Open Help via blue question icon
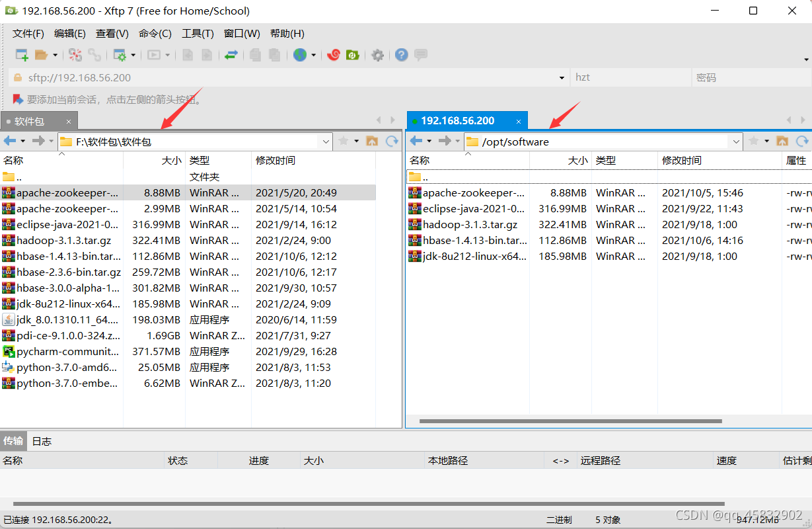 pos(401,55)
